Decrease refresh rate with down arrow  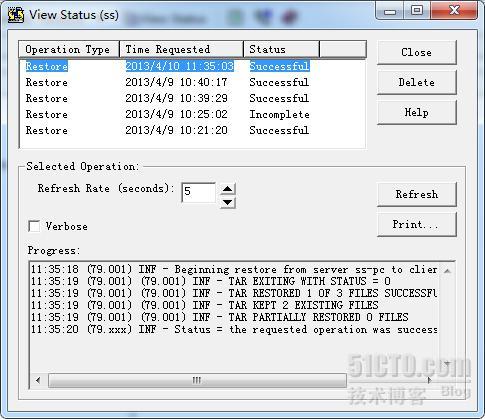pyautogui.click(x=228, y=202)
